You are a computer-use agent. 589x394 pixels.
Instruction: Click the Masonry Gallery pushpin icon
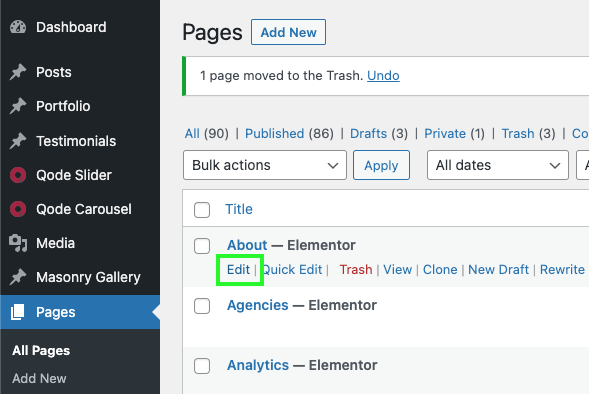pos(18,277)
